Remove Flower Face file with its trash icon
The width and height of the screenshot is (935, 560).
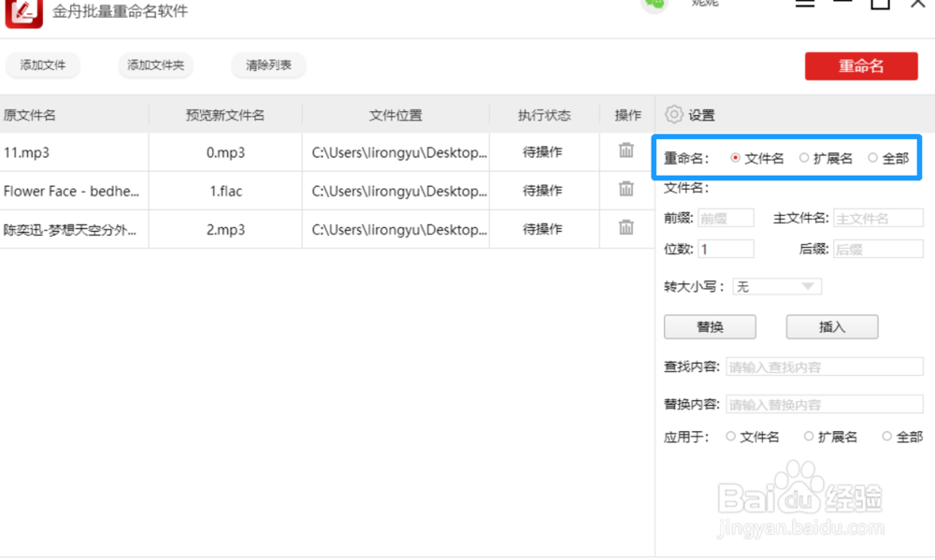626,190
